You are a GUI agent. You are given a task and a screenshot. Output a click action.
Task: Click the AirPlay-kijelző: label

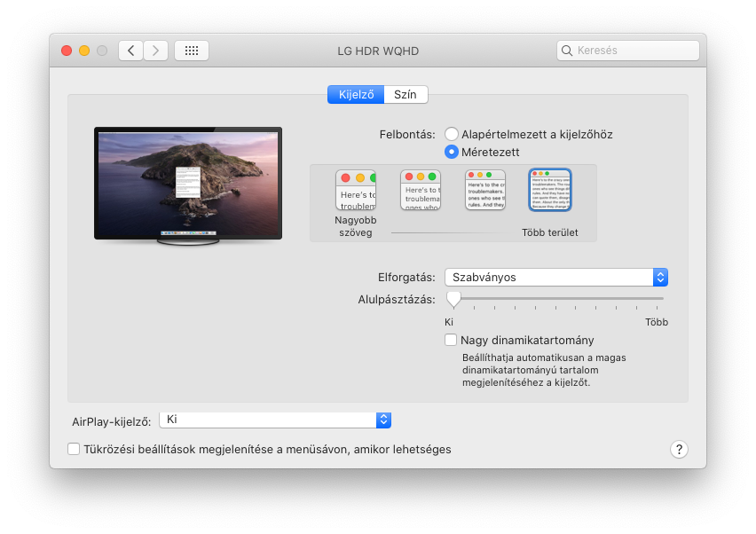pyautogui.click(x=112, y=421)
